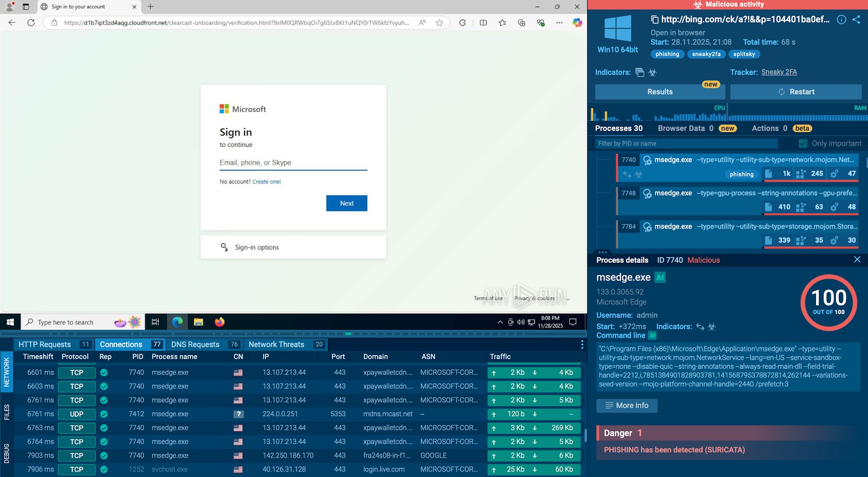Screen dimensions: 868x477
Task: Click the browser address bar URL
Action: (236, 22)
